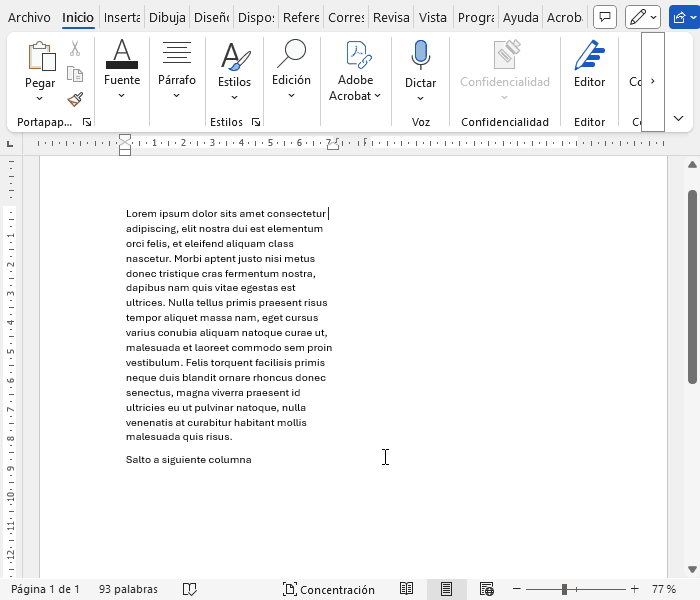Click the Pegar clipboard icon
The width and height of the screenshot is (700, 600).
[40, 57]
